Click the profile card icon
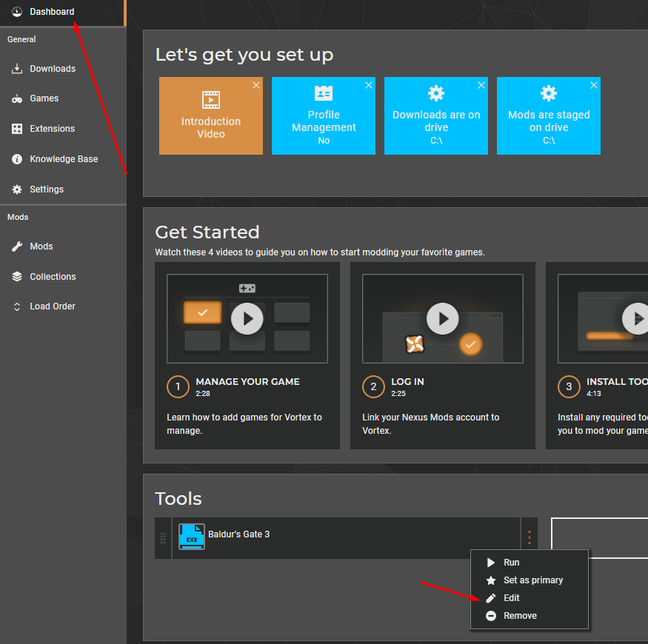This screenshot has height=644, width=648. (x=324, y=93)
